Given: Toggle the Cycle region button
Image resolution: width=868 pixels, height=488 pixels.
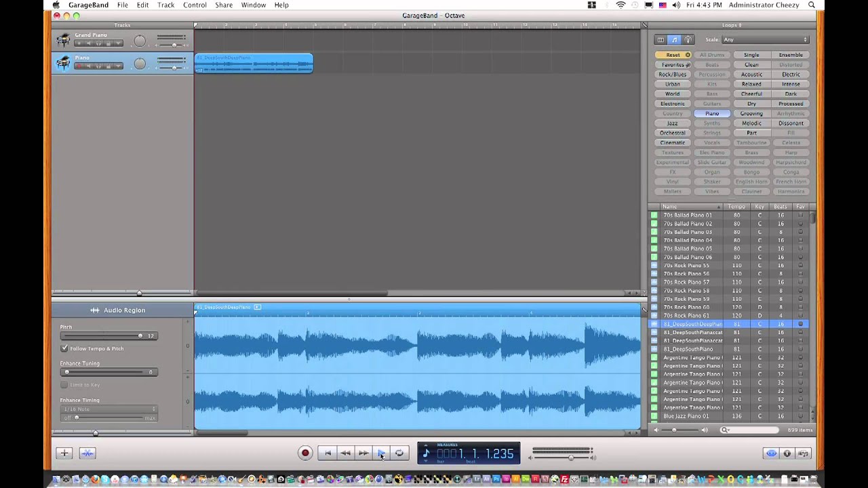Looking at the screenshot, I should [x=399, y=453].
